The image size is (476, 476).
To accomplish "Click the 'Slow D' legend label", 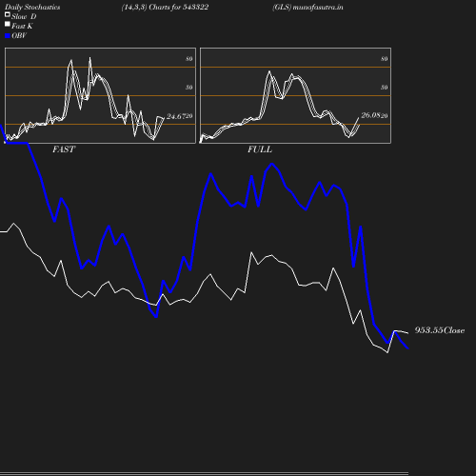I will (24, 17).
